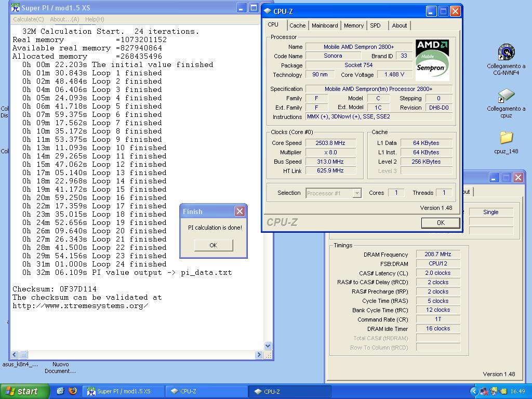
Task: Open the cpuz_148 folder on the desktop
Action: click(x=506, y=142)
